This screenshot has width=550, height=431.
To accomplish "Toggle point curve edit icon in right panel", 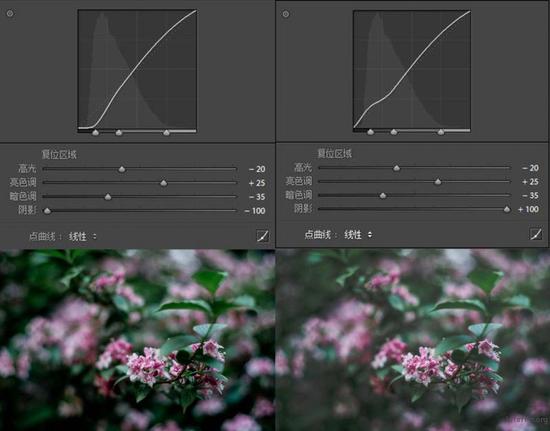I will point(536,234).
